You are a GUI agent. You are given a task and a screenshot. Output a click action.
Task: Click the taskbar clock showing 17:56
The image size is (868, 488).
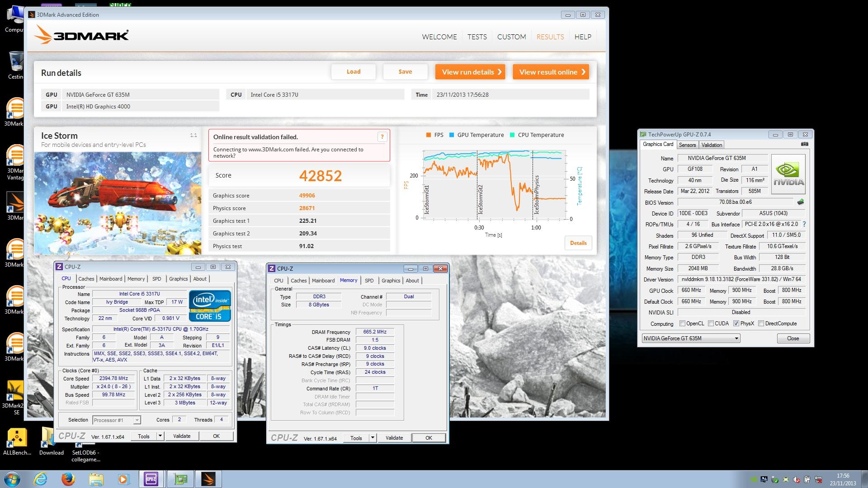coord(843,476)
